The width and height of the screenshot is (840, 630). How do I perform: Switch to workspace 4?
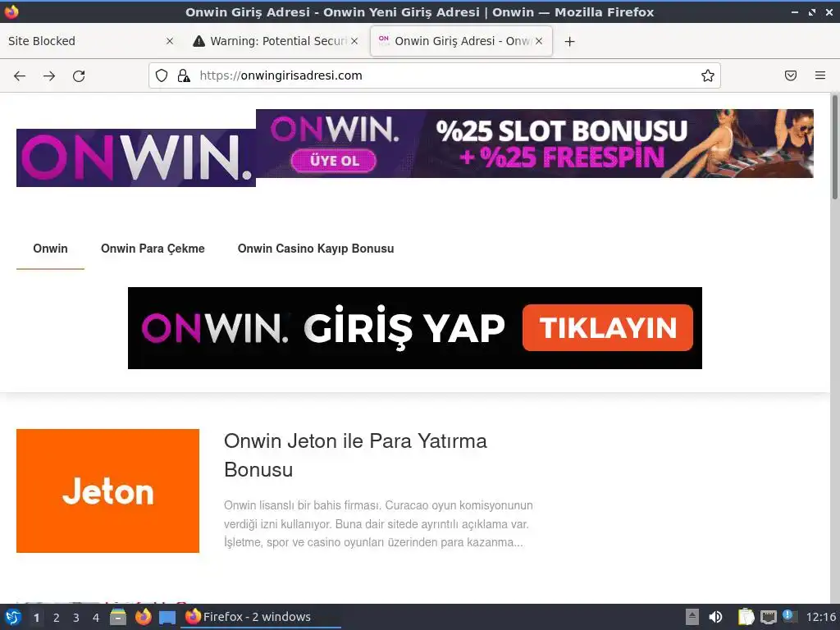coord(96,618)
